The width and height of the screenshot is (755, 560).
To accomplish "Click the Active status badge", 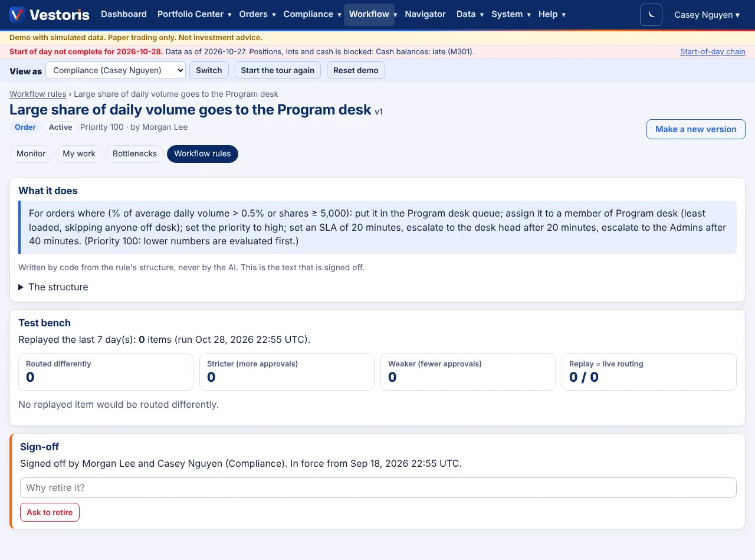I will coord(61,127).
